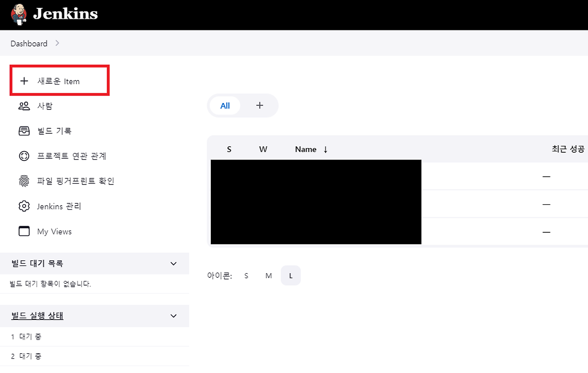Open 파일 핑거프린트 확인 fingerprint tool

pos(24,181)
